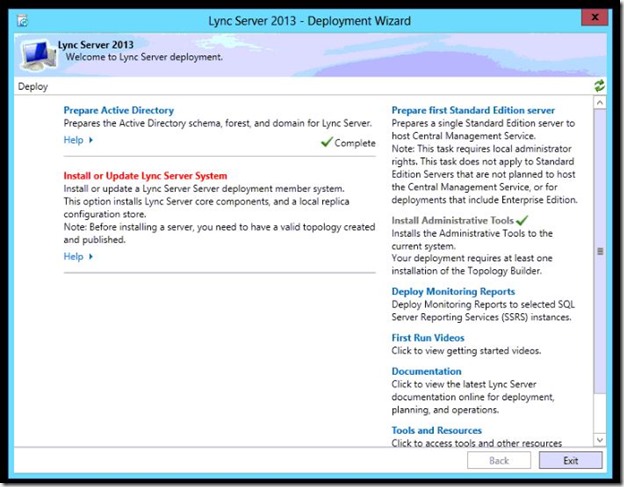Open Deploy Monitoring Reports
This screenshot has width=624, height=487.
pos(453,292)
